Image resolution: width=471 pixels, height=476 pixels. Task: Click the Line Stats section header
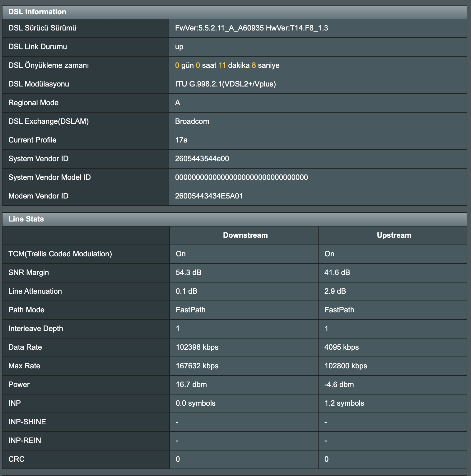click(235, 219)
